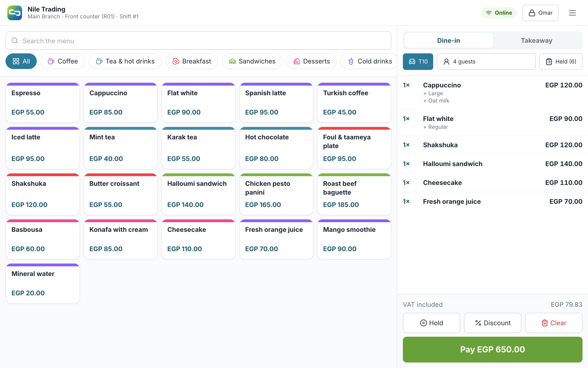Add Spanish latte to order
This screenshot has width=588, height=368.
(x=276, y=103)
